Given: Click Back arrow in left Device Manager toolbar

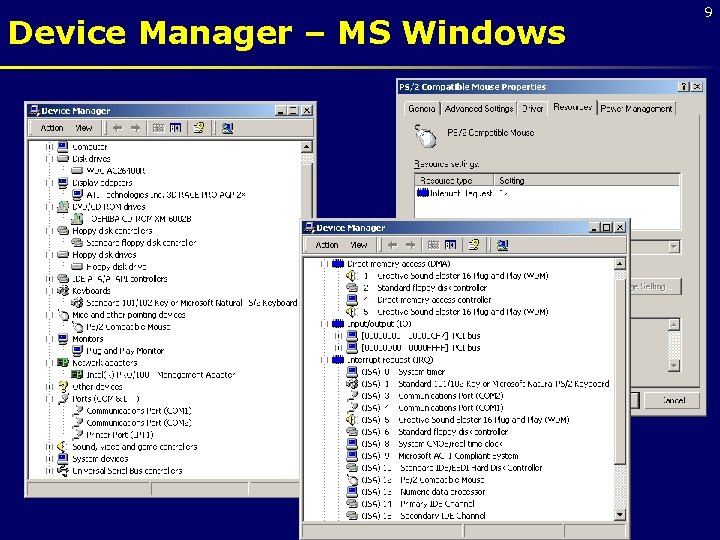Looking at the screenshot, I should coord(118,128).
